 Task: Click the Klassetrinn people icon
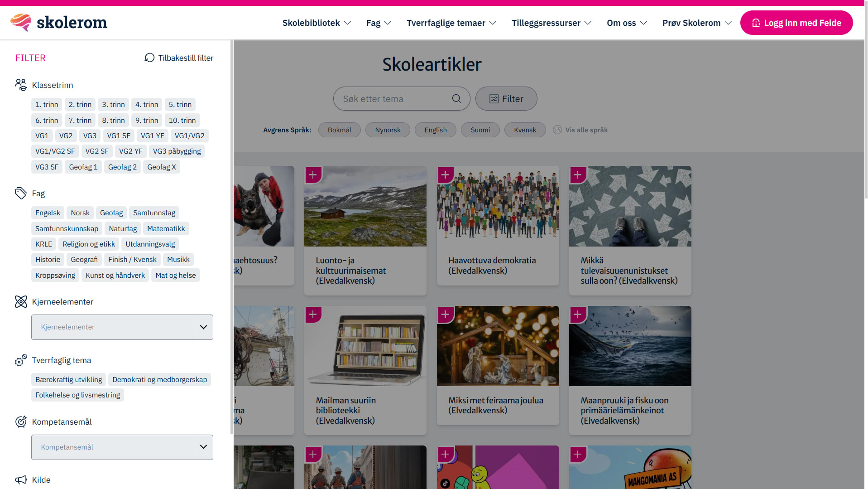[21, 85]
